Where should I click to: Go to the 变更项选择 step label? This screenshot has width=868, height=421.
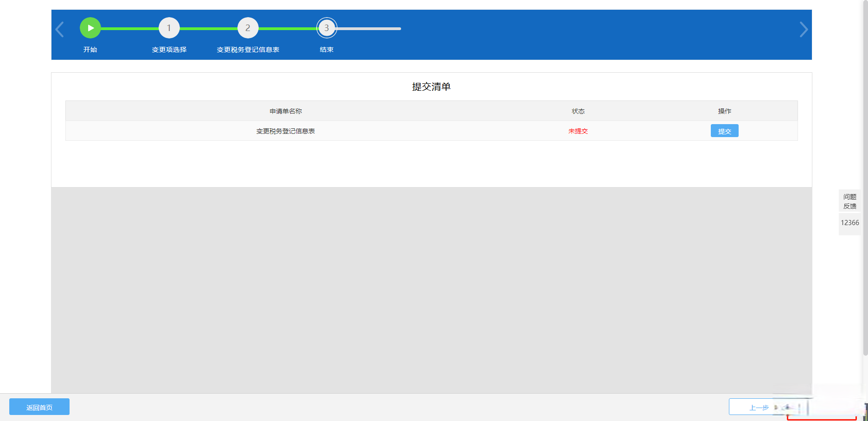[169, 50]
